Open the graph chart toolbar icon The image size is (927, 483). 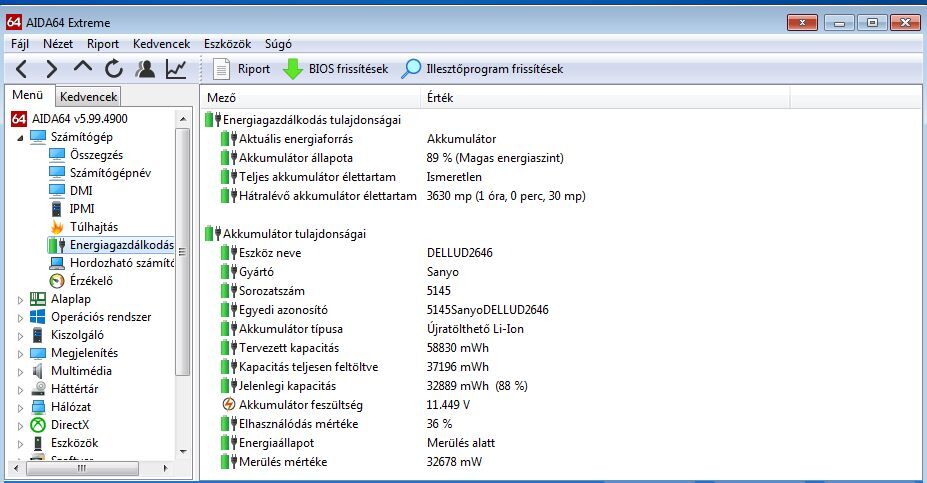[x=176, y=69]
